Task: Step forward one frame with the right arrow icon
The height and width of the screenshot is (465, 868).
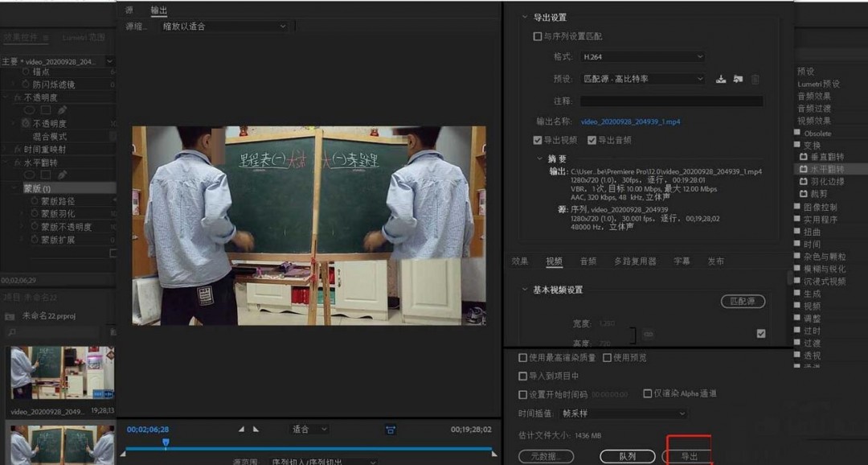Action: (255, 429)
